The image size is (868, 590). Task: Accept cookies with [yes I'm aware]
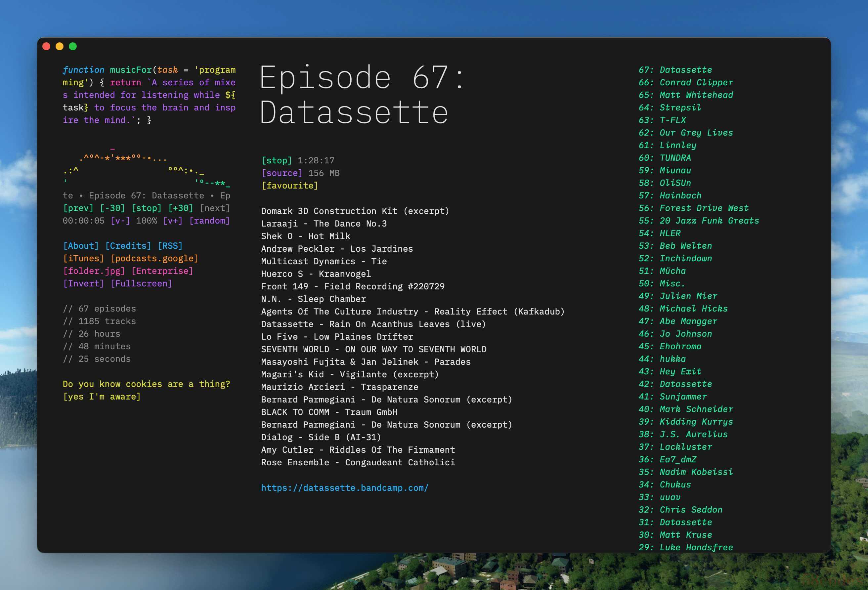[102, 397]
